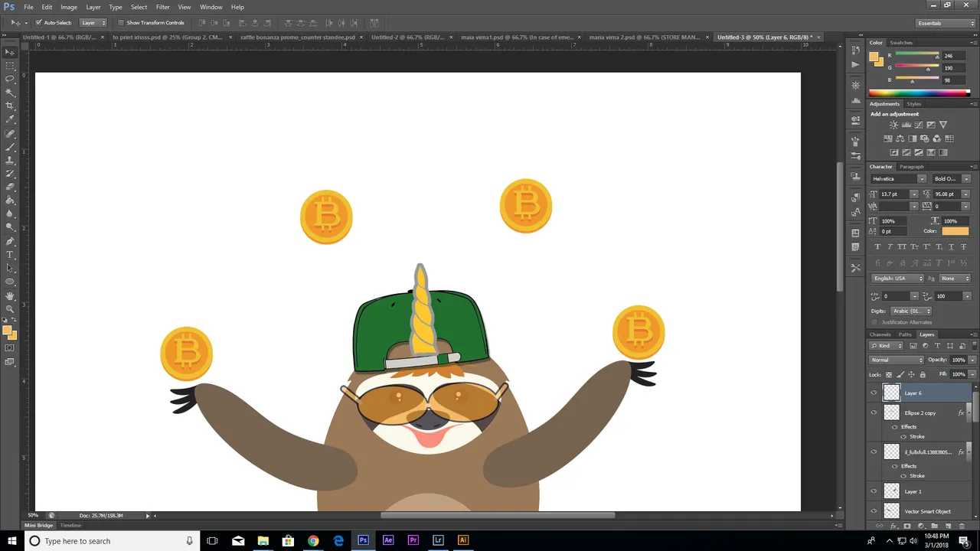Open the font style Bold dropdown

point(966,178)
